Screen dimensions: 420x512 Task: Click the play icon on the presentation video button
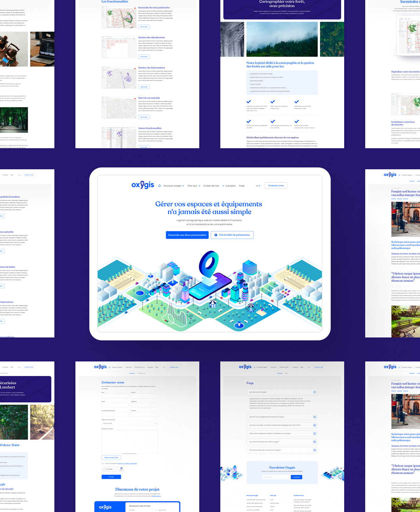(x=215, y=235)
